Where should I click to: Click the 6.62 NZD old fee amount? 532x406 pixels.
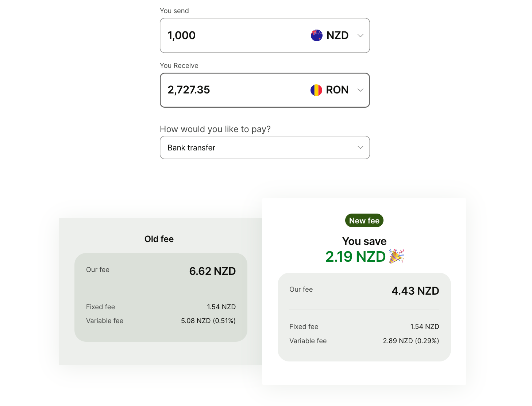[x=212, y=271]
